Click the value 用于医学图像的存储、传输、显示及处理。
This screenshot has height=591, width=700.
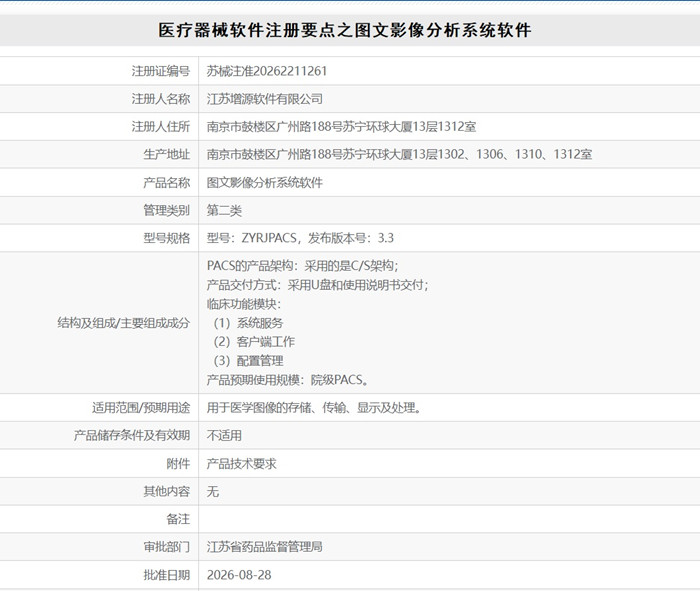click(x=314, y=408)
